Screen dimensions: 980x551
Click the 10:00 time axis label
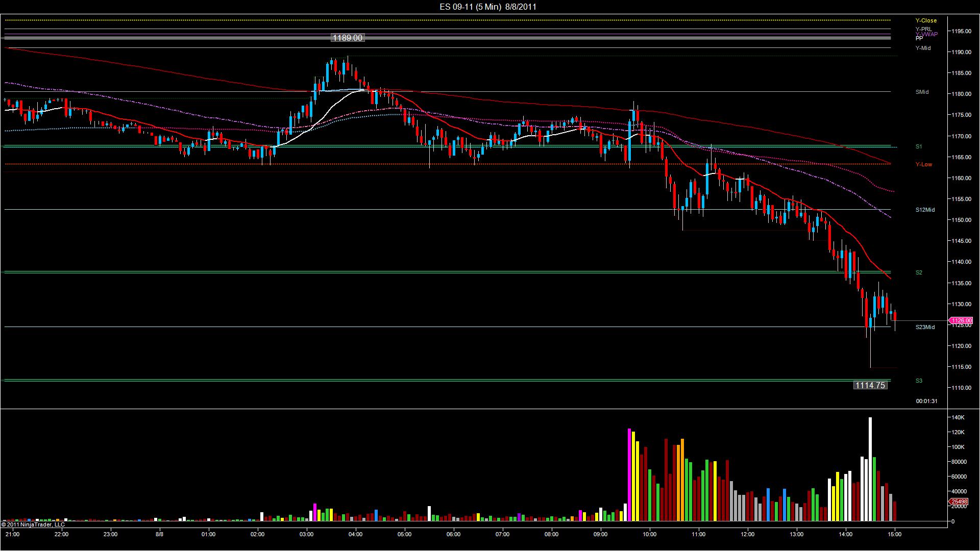649,534
